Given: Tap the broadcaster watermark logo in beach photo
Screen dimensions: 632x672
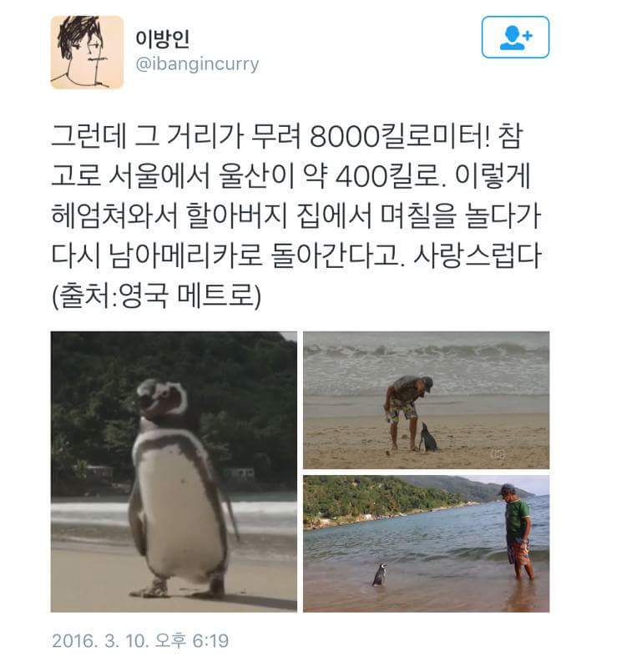Looking at the screenshot, I should coord(498,454).
